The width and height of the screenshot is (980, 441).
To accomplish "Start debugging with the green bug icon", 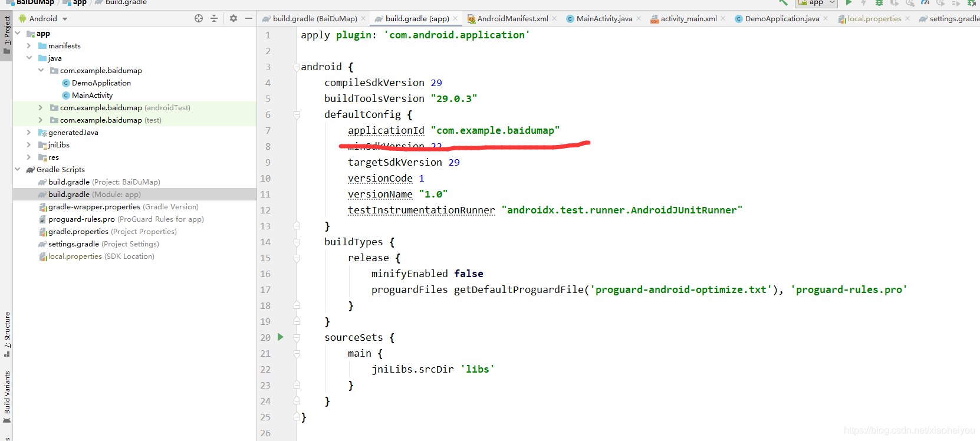I will [879, 2].
